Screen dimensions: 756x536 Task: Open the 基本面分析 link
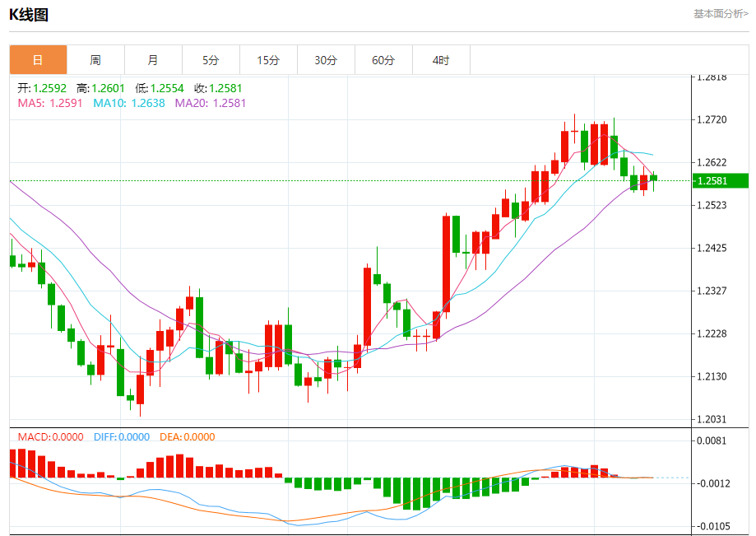721,14
